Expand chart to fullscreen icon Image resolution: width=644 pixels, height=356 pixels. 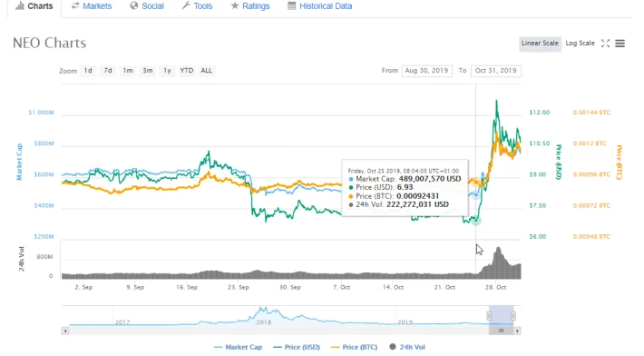coord(605,44)
